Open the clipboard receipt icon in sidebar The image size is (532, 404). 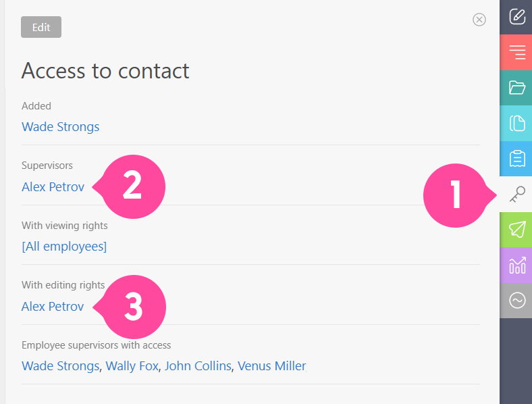coord(516,159)
